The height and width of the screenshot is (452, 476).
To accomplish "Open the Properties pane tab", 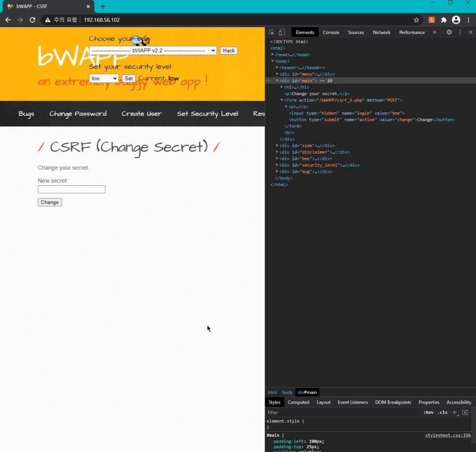I will tap(429, 402).
